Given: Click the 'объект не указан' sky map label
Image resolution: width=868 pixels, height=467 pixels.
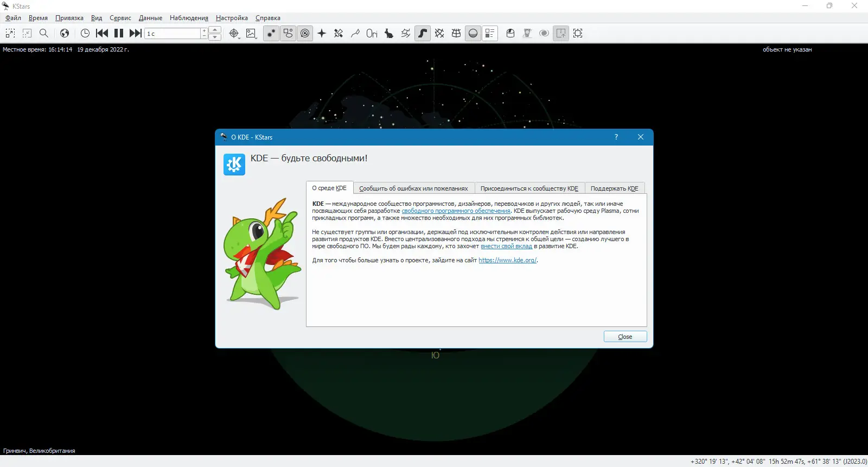Looking at the screenshot, I should [787, 49].
